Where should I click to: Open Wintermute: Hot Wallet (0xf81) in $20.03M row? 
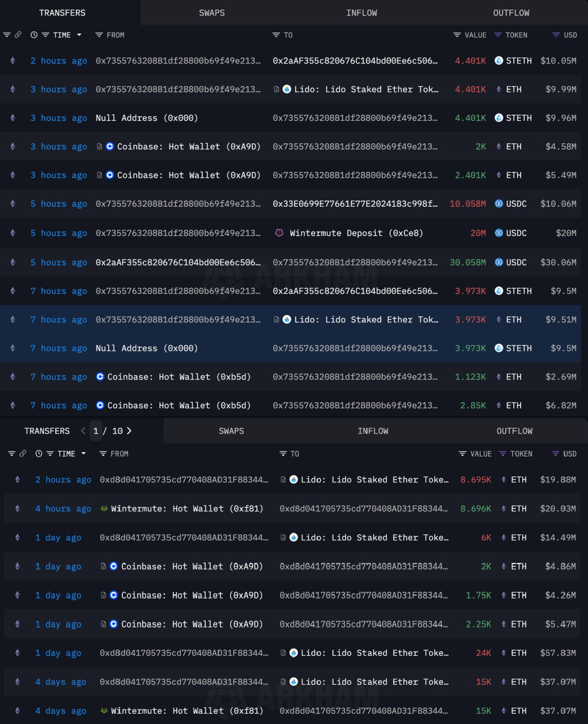pyautogui.click(x=187, y=509)
